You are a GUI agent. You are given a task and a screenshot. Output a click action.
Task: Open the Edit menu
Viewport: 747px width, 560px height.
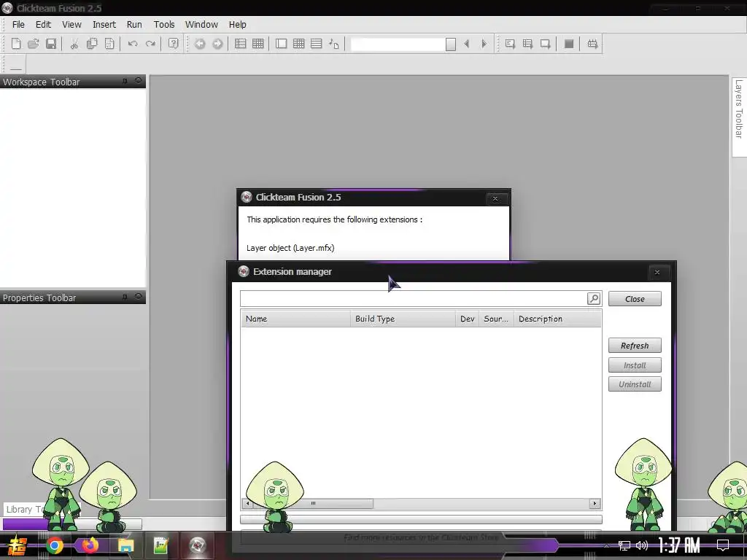pyautogui.click(x=43, y=24)
